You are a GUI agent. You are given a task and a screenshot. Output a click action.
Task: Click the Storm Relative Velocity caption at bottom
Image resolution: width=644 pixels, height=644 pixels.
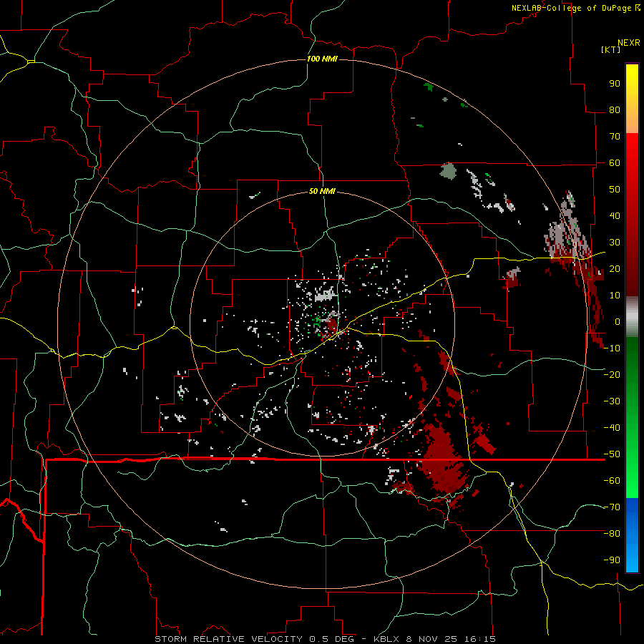click(x=326, y=639)
